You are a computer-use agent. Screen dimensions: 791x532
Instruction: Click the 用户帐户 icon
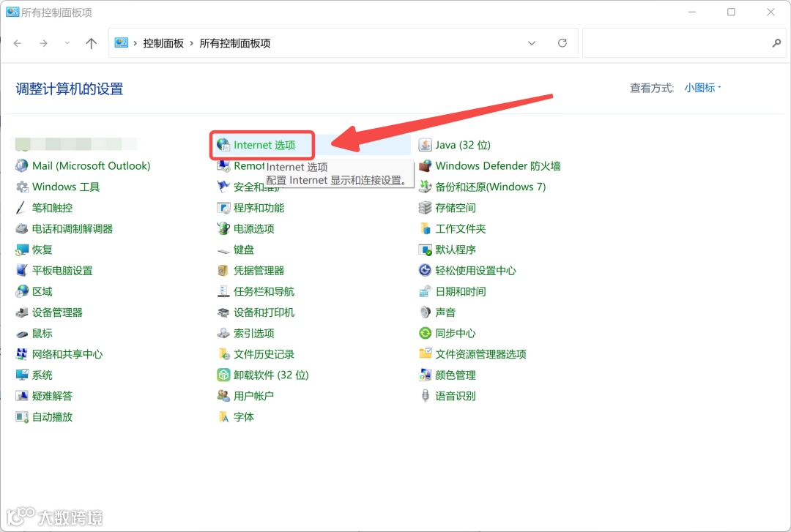(x=223, y=397)
